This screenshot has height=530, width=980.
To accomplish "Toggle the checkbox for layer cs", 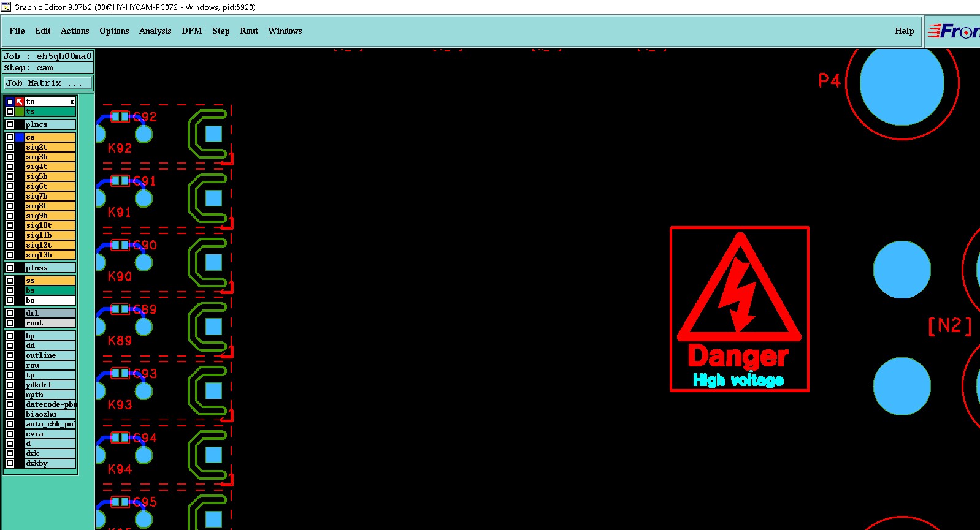I will [10, 137].
